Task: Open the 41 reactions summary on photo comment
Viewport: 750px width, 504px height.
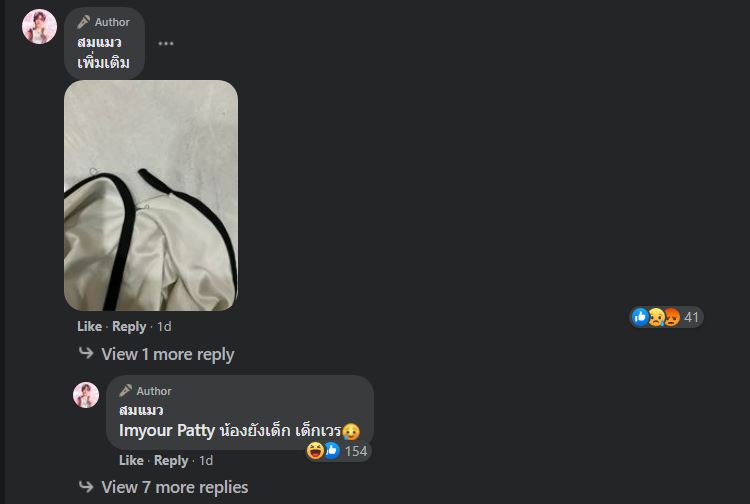Action: [x=666, y=317]
